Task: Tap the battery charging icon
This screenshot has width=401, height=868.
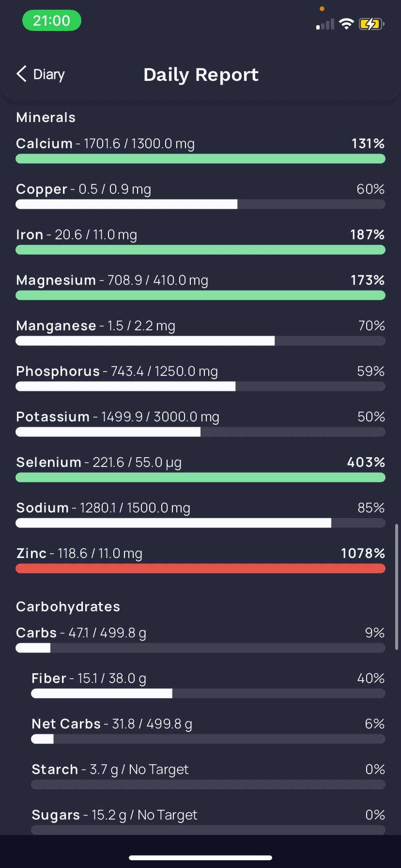Action: pos(371,24)
